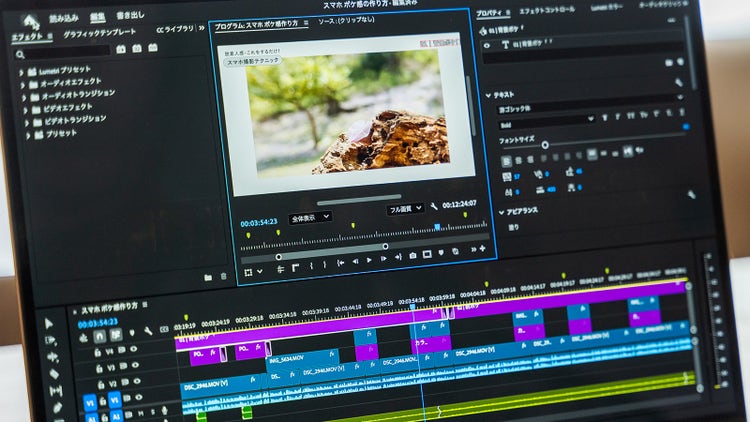Click the delete trash icon in Effects panel
Viewport: 750px width, 422px height.
point(223,276)
